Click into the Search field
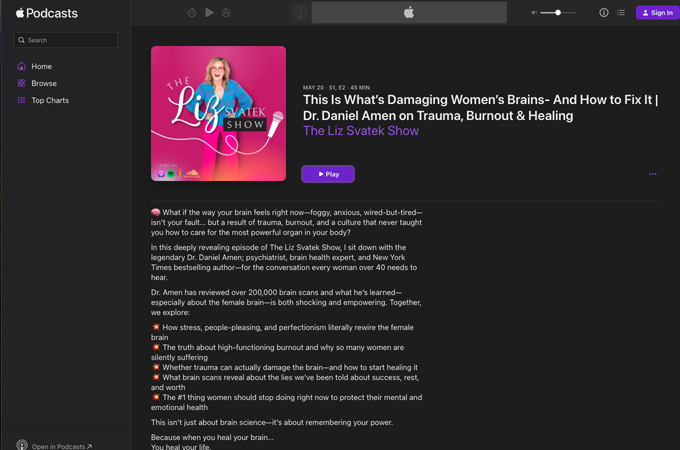 click(65, 40)
